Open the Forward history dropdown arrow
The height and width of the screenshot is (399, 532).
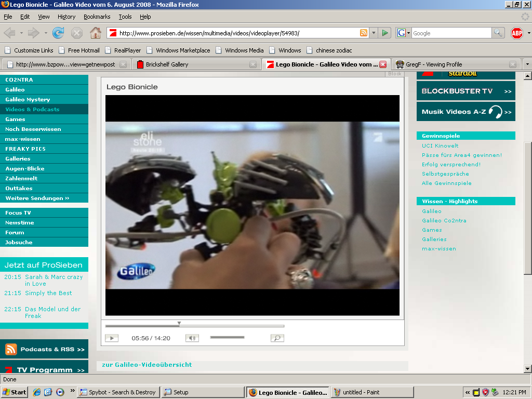point(46,33)
